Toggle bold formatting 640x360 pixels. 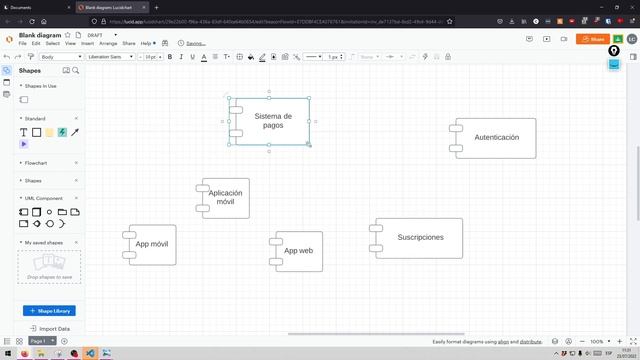coord(170,57)
